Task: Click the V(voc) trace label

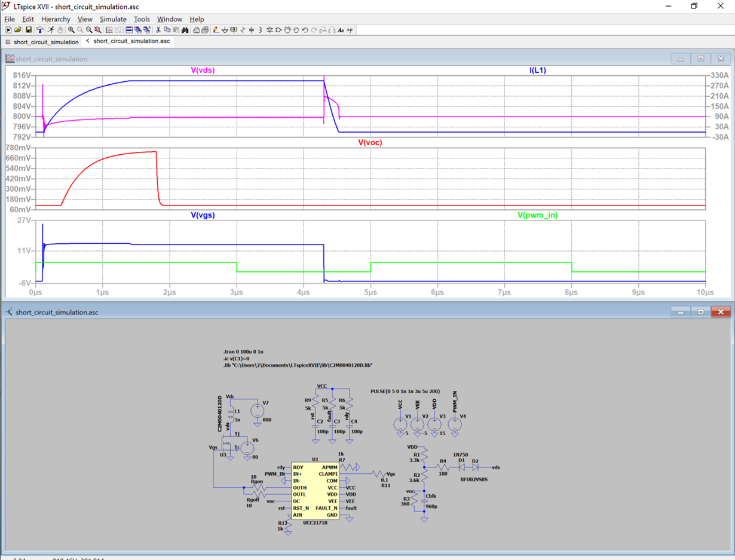Action: [x=370, y=143]
